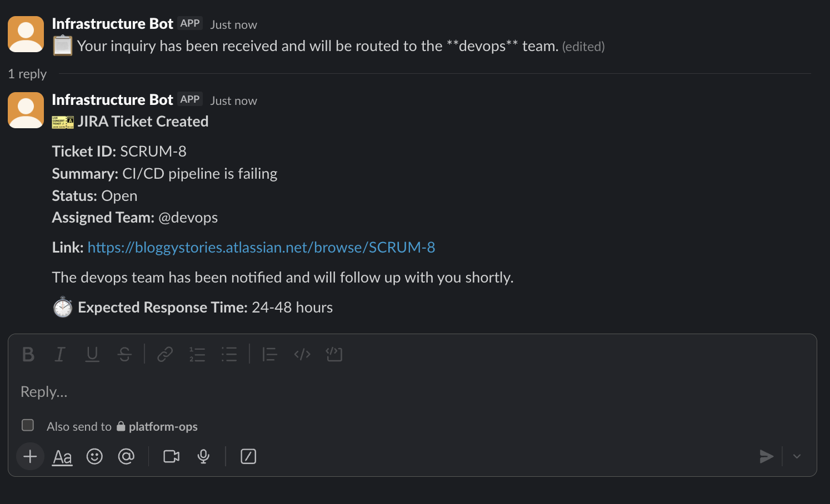The image size is (830, 504).
Task: Apply strikethrough formatting
Action: (x=124, y=354)
